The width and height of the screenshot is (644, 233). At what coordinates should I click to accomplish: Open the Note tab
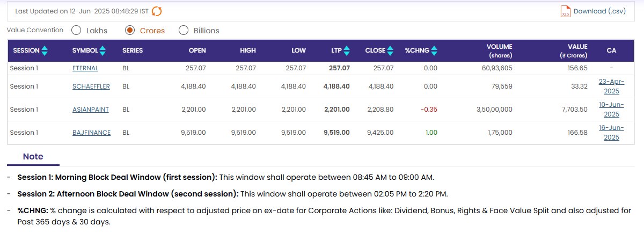click(33, 157)
